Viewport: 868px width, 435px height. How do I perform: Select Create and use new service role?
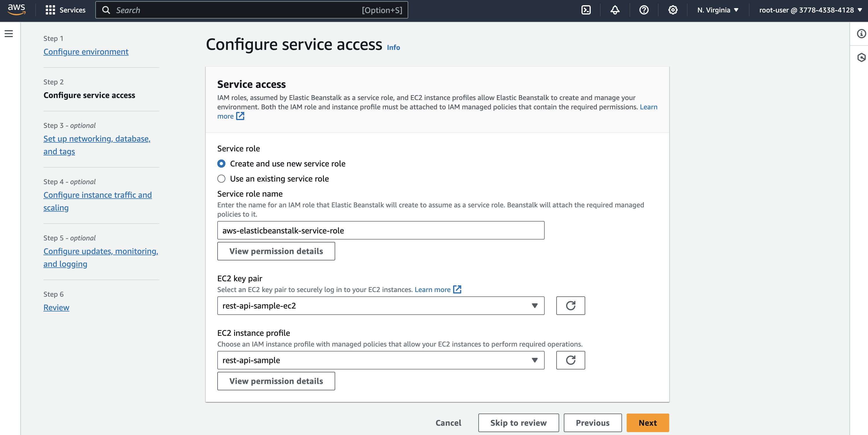click(221, 164)
